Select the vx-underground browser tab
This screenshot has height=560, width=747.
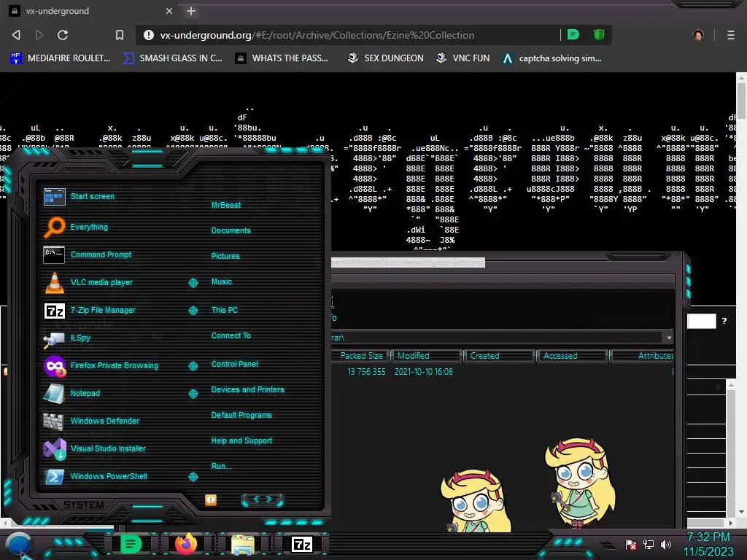click(90, 10)
